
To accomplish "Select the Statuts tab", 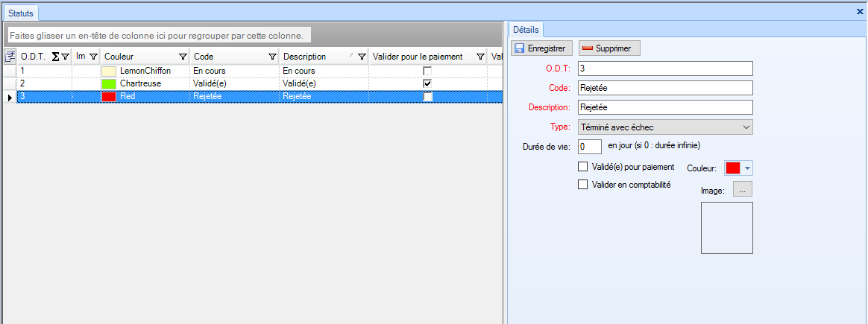I will (x=20, y=13).
